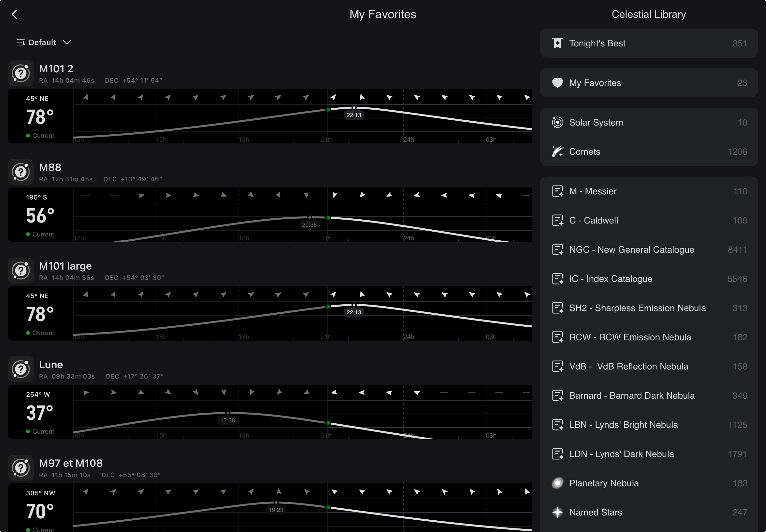Click Lune DEC +17° 26′ 37″ value
This screenshot has height=532, width=766.
(x=135, y=376)
